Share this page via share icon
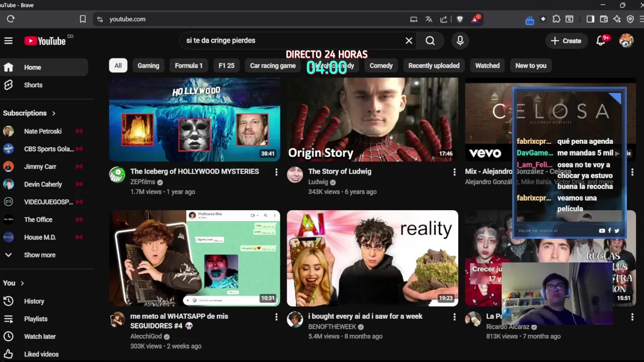Viewport: 644px width, 362px height. [x=444, y=19]
